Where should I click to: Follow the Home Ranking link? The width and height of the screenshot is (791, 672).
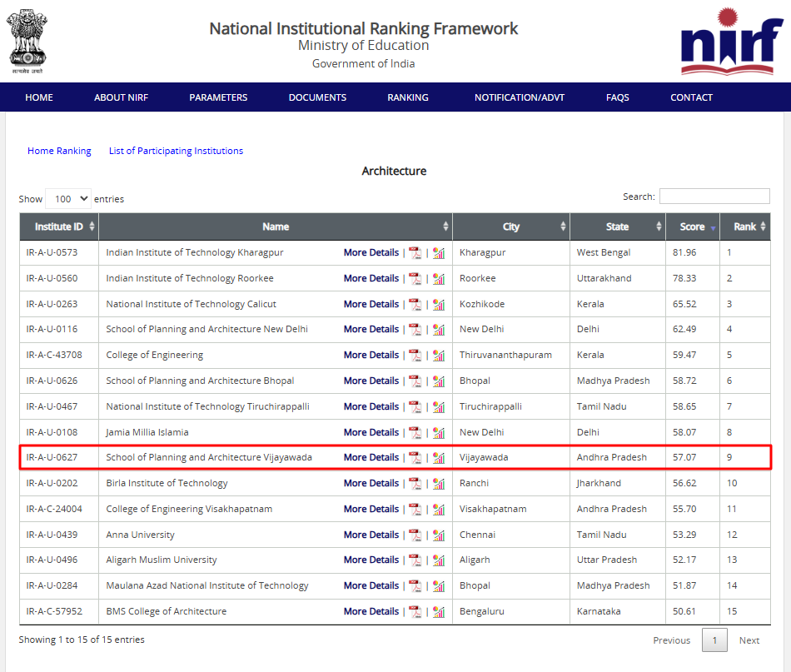(59, 151)
